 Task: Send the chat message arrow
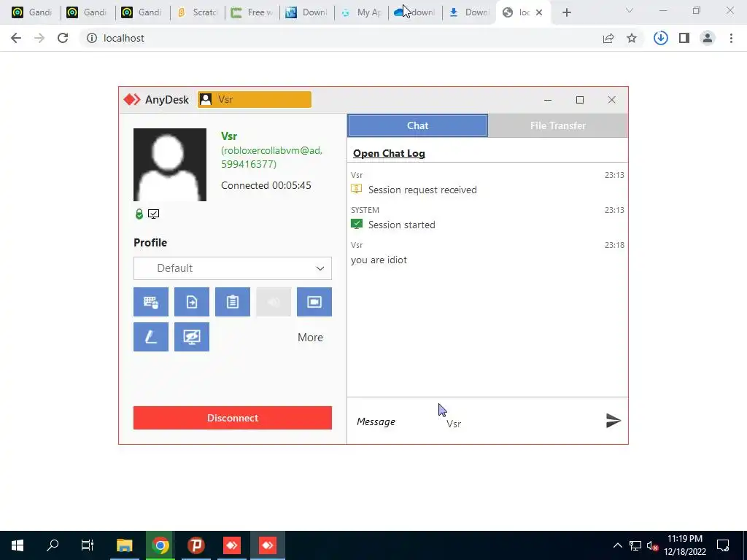(613, 421)
